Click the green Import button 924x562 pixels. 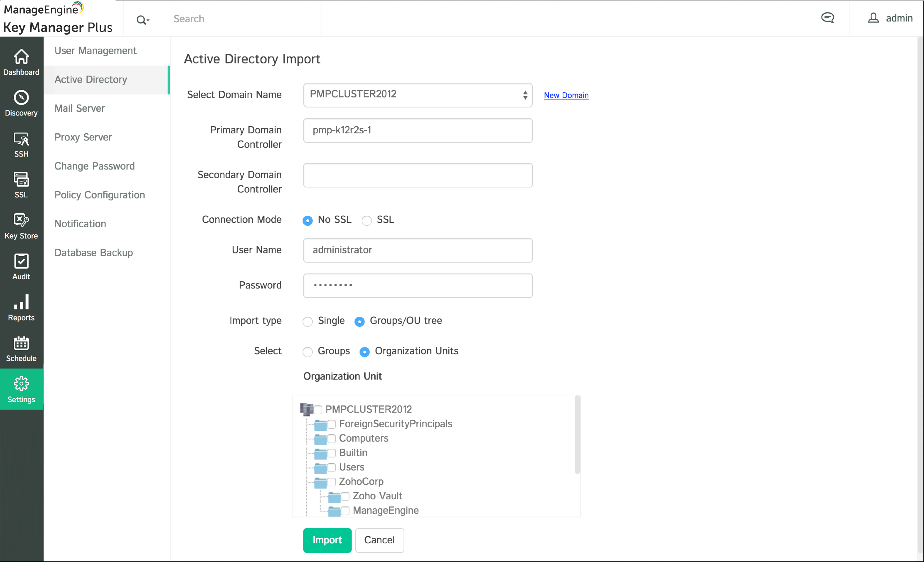pyautogui.click(x=327, y=540)
